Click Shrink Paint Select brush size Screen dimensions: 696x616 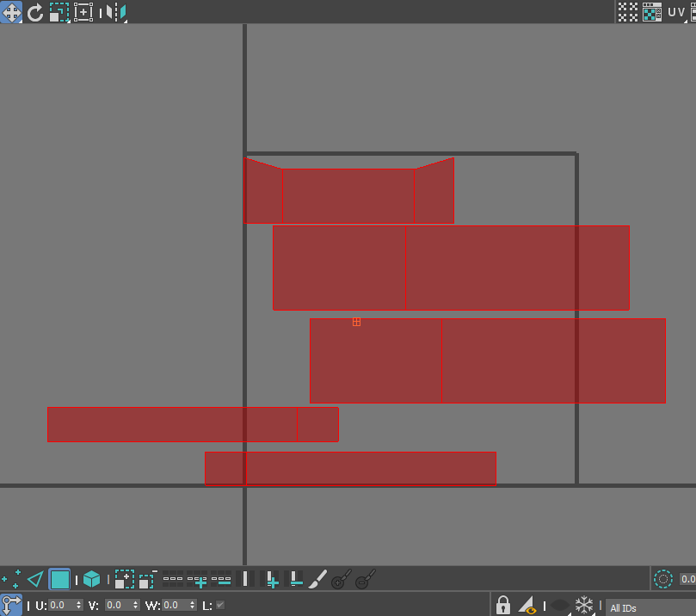[x=366, y=579]
